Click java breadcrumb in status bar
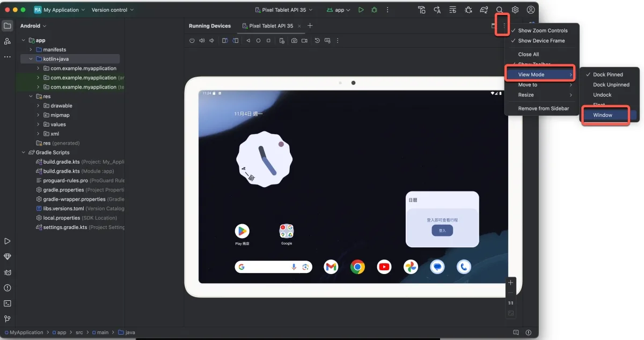This screenshot has width=644, height=340. (x=127, y=332)
